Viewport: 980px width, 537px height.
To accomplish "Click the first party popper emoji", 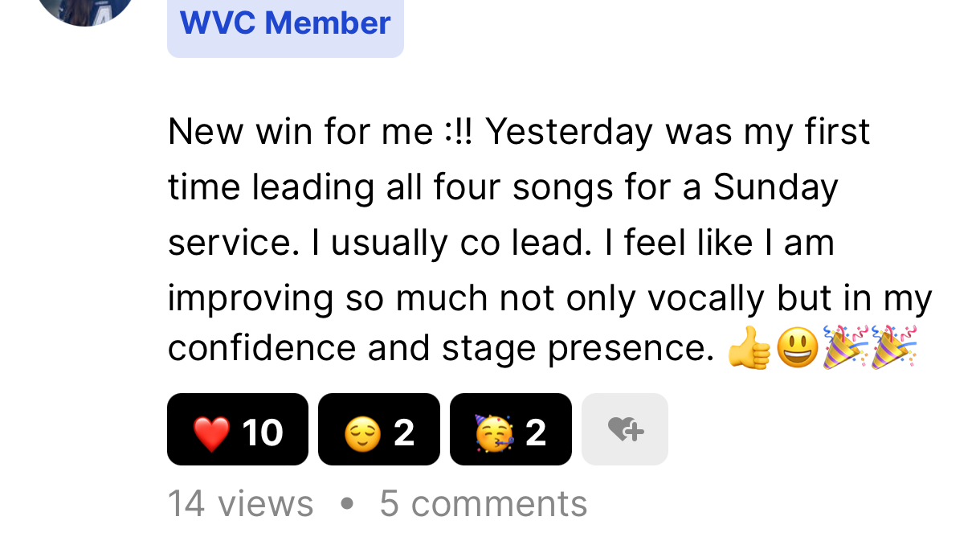I will point(845,347).
